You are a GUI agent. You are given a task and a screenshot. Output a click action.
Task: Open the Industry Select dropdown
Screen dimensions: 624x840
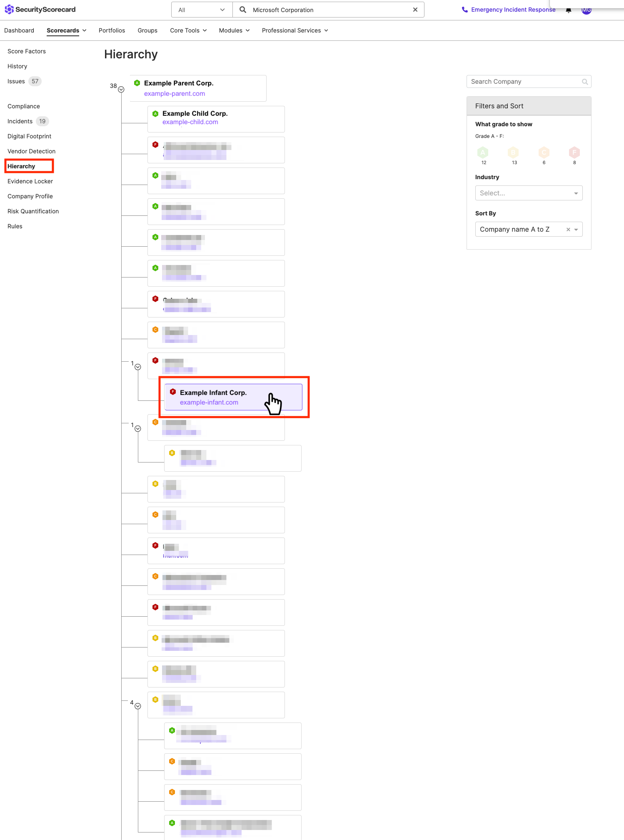pyautogui.click(x=529, y=193)
